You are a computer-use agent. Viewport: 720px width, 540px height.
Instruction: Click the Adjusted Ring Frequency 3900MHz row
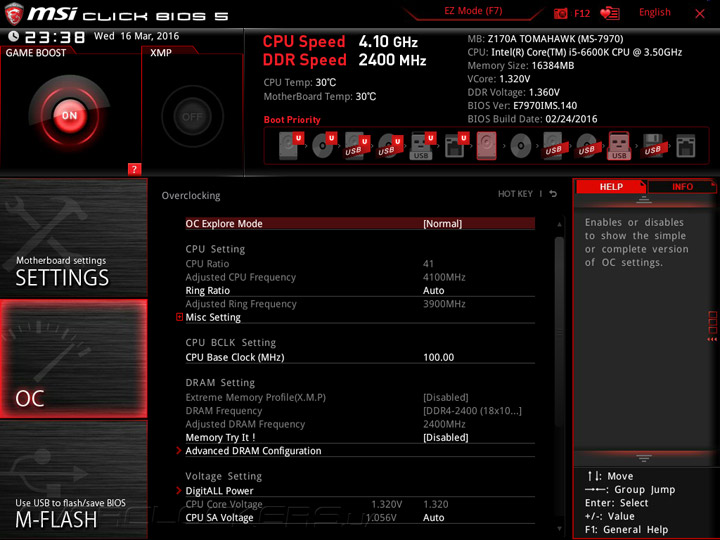click(x=360, y=304)
